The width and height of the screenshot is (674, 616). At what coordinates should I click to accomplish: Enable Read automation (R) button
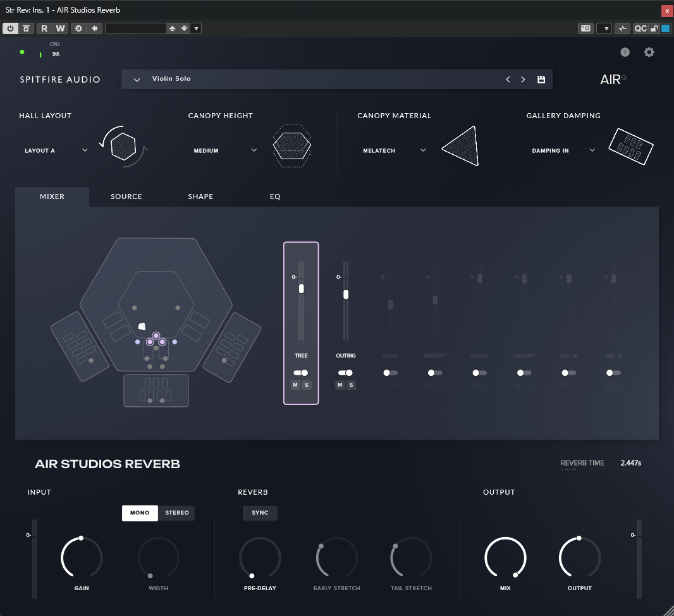click(44, 28)
